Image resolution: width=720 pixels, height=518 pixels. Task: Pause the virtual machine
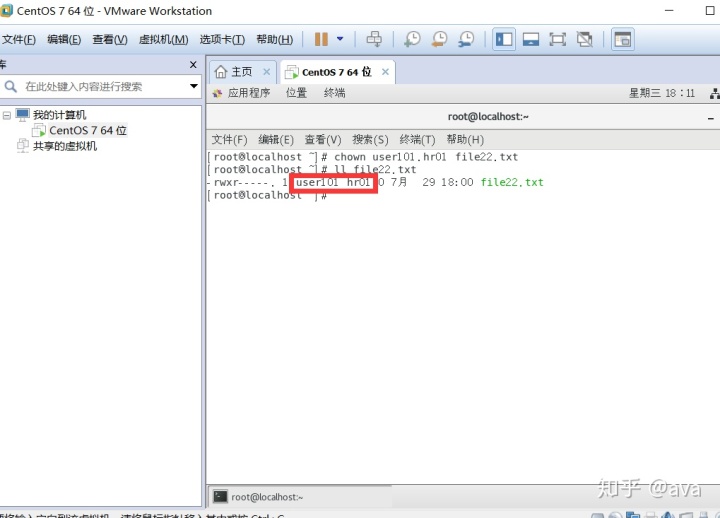(x=321, y=39)
